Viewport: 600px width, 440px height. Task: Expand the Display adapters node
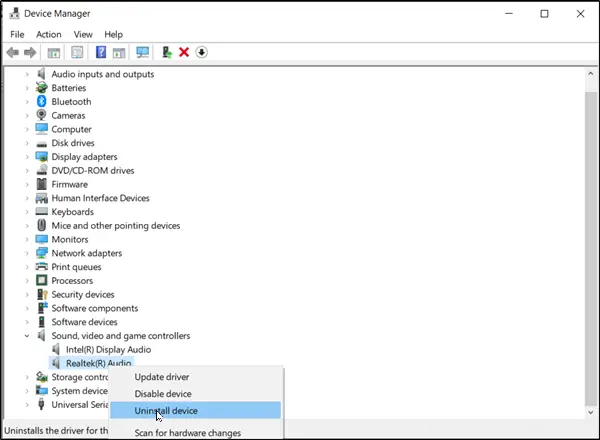point(27,156)
